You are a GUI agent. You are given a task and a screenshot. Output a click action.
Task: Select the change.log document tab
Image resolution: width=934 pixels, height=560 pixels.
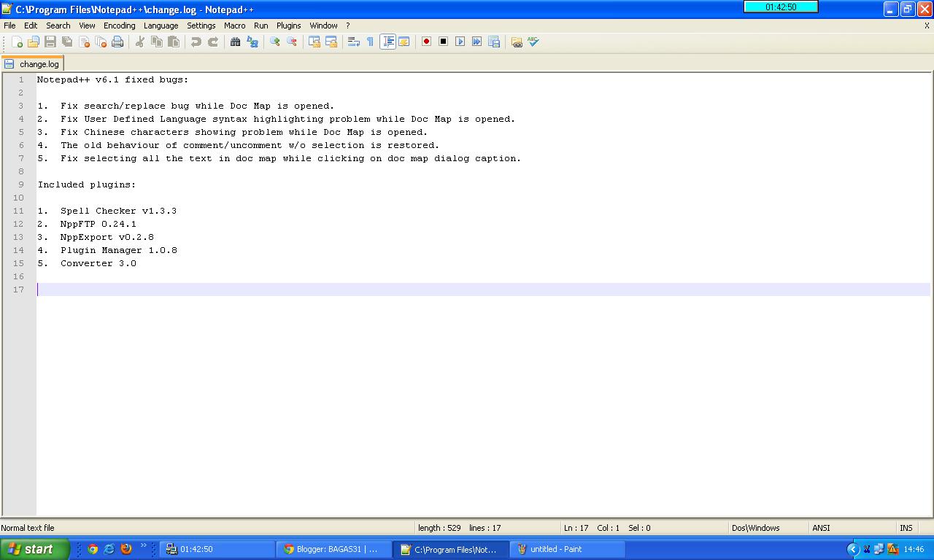point(32,63)
